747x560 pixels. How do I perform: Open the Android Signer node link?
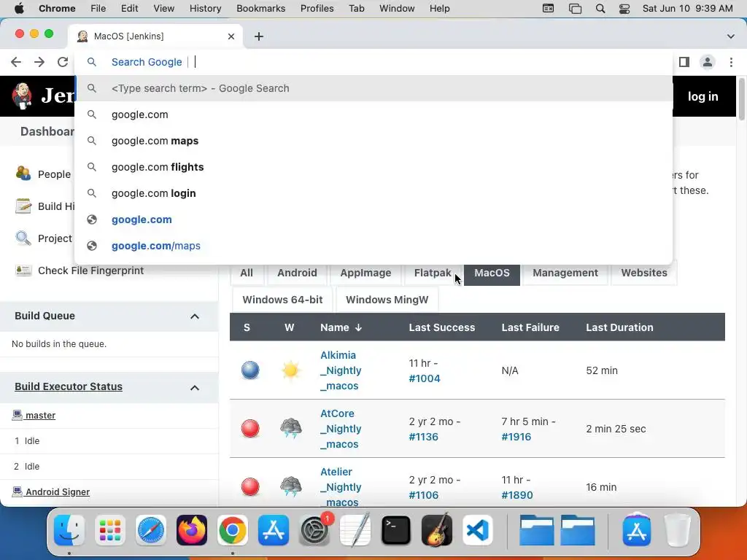(58, 492)
